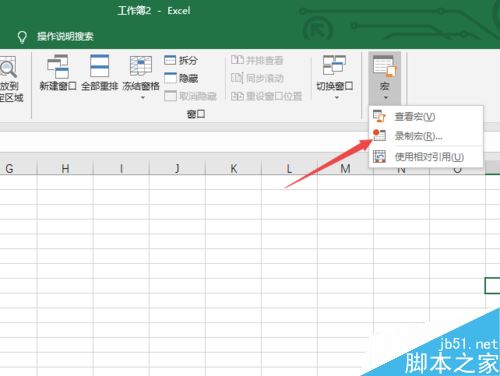Click the Unhide icon next to 取消隐藏
Image resolution: width=500 pixels, height=376 pixels.
[x=170, y=96]
